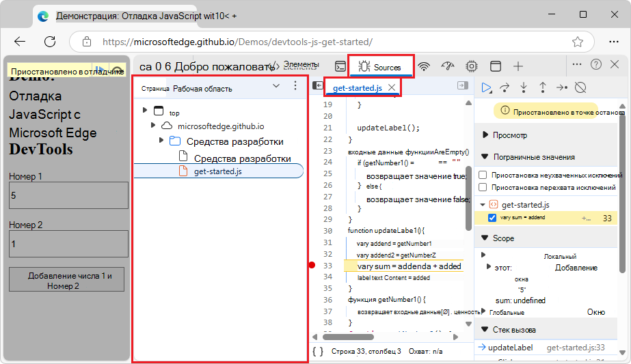Image resolution: width=631 pixels, height=364 pixels.
Task: Hide the navigator pane icon
Action: pos(317,85)
